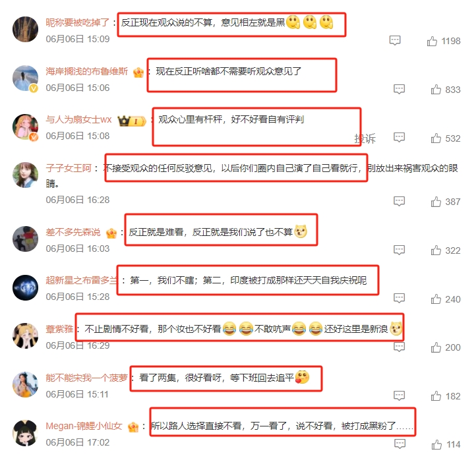Like the comment with 1198 likes
The image size is (476, 468).
432,41
